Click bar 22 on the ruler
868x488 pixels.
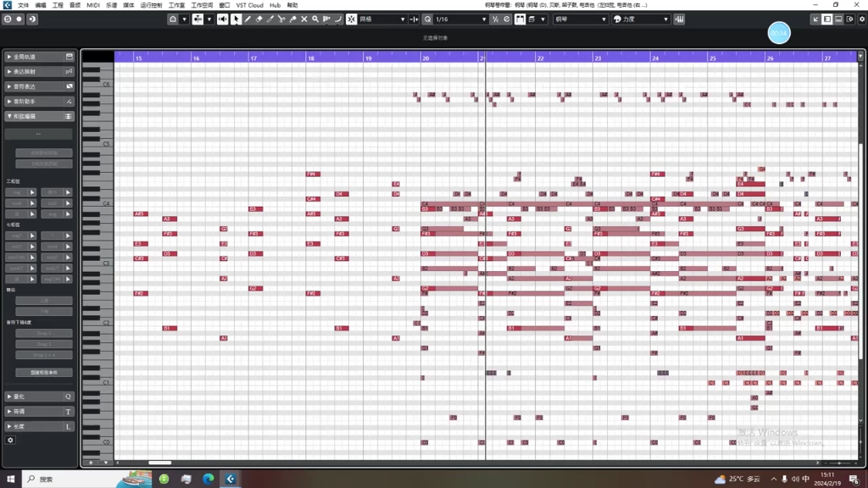540,58
